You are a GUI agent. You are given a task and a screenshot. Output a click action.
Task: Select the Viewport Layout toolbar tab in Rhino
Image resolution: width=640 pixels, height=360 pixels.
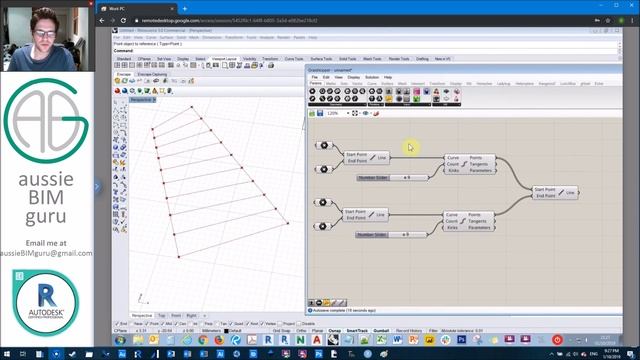coord(224,59)
